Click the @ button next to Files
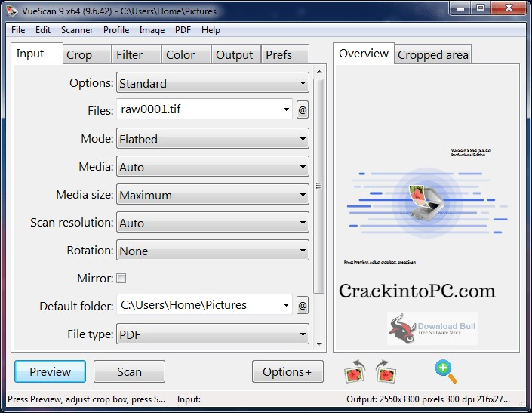Screen dimensions: 532x413 click(x=303, y=109)
